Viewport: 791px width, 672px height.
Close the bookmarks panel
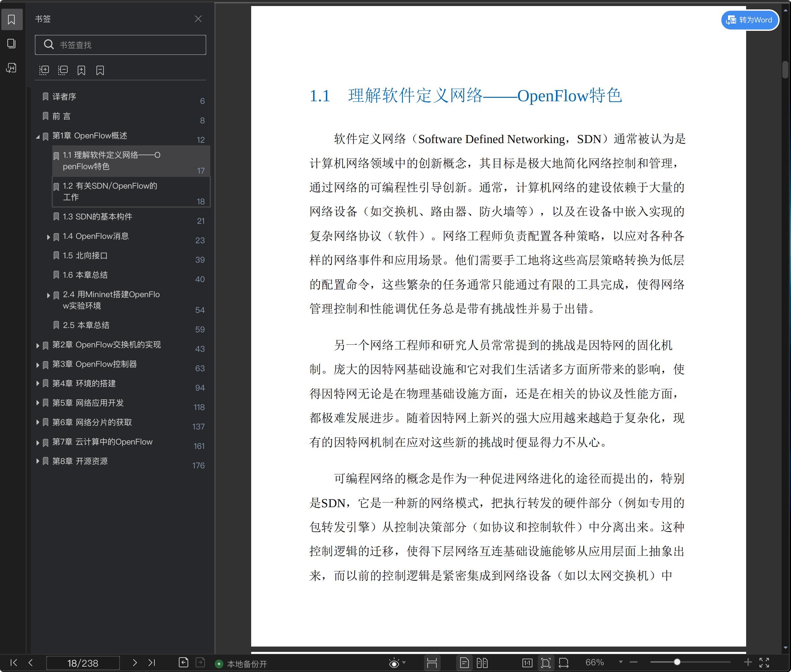click(198, 19)
